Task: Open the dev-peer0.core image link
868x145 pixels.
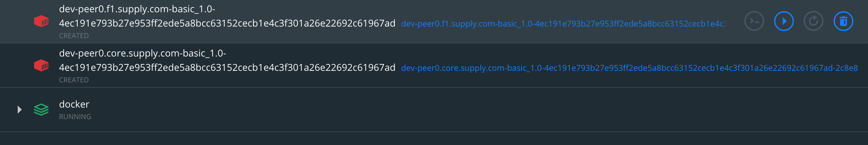Action: (x=629, y=68)
